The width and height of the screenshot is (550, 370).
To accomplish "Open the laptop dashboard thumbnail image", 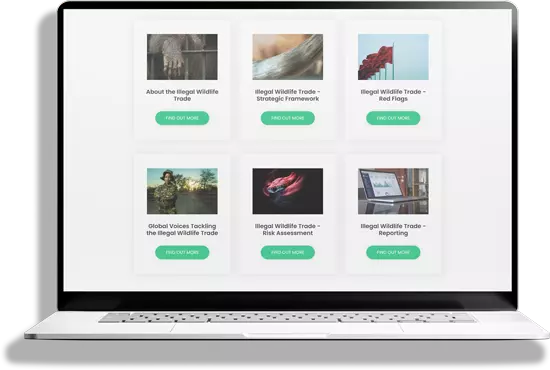I will [x=393, y=191].
